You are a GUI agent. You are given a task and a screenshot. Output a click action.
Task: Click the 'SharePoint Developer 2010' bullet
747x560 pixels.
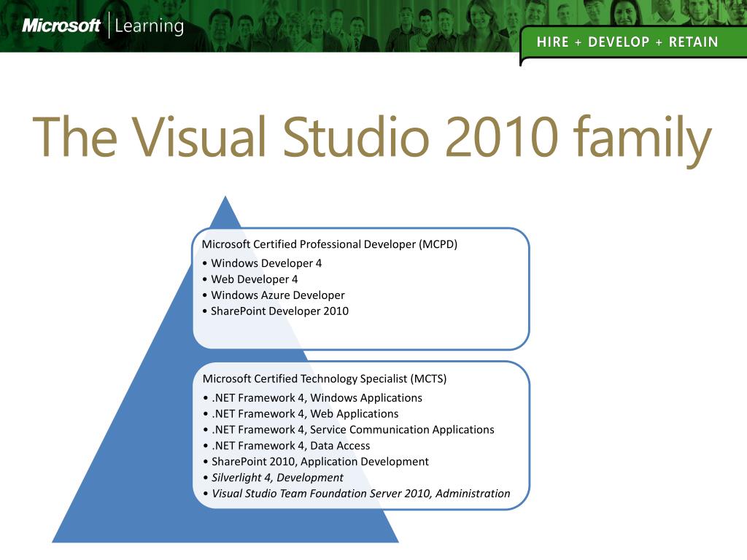275,311
